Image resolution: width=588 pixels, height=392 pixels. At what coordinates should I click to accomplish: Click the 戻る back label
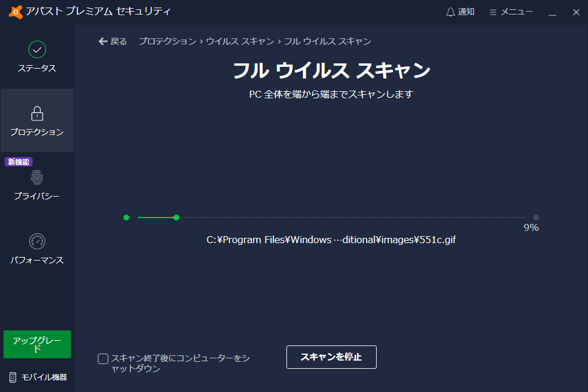(x=119, y=41)
